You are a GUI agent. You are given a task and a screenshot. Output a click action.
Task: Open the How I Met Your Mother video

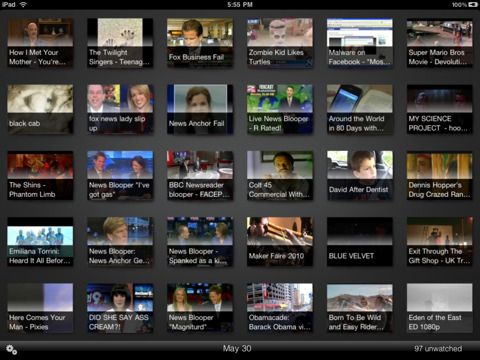point(40,43)
